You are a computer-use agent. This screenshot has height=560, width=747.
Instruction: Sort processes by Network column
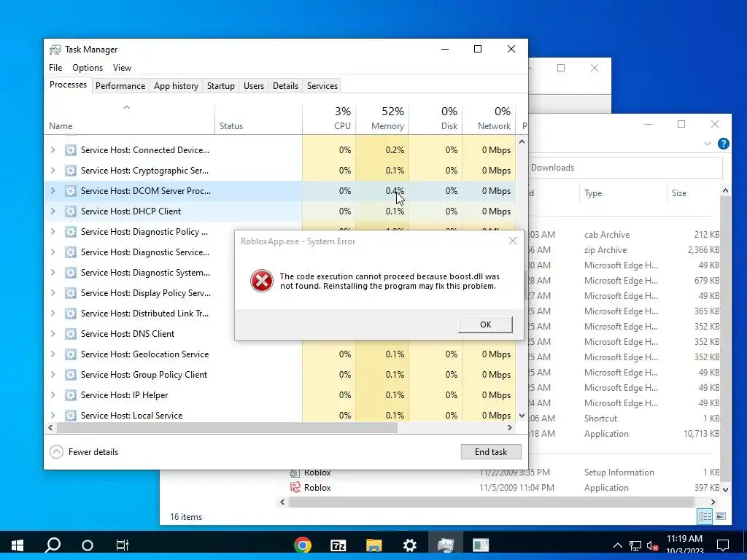pyautogui.click(x=489, y=119)
